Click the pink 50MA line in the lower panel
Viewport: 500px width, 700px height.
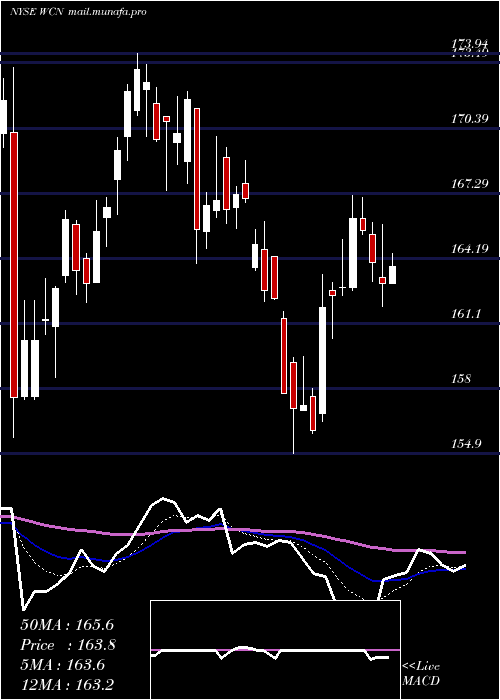(232, 529)
